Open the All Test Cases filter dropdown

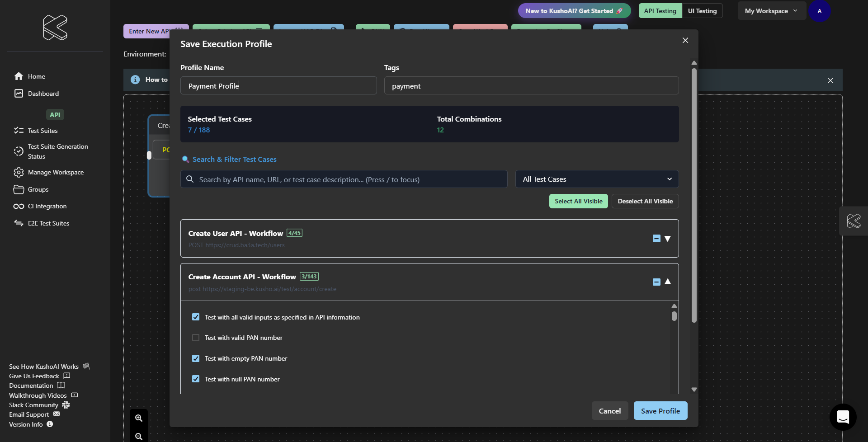tap(596, 179)
